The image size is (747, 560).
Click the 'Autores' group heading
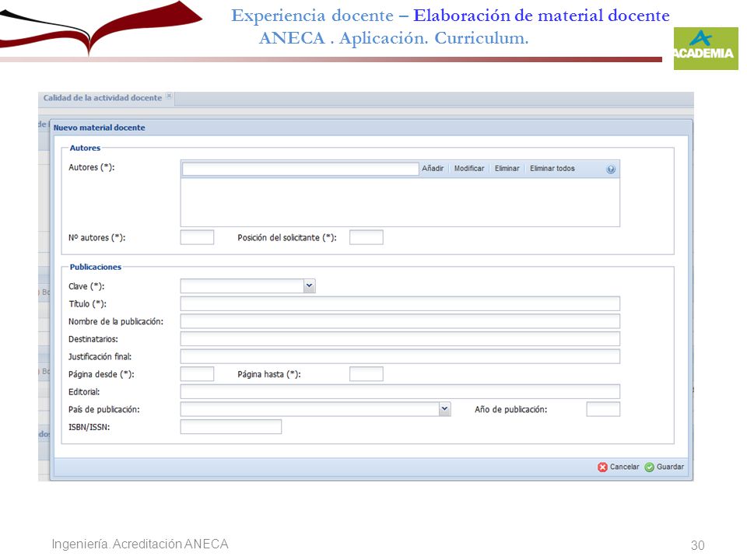(85, 148)
